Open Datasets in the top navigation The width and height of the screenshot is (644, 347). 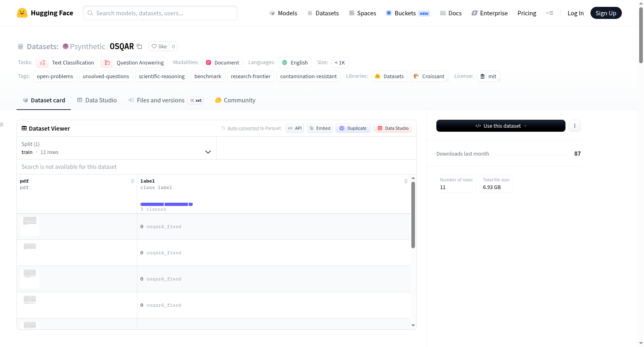[x=323, y=13]
